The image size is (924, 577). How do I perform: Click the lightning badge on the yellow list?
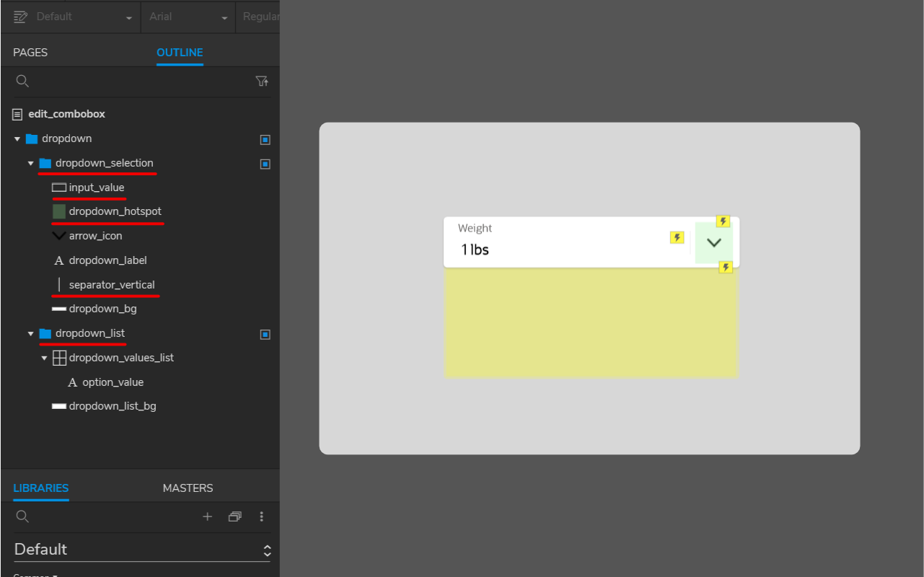726,268
